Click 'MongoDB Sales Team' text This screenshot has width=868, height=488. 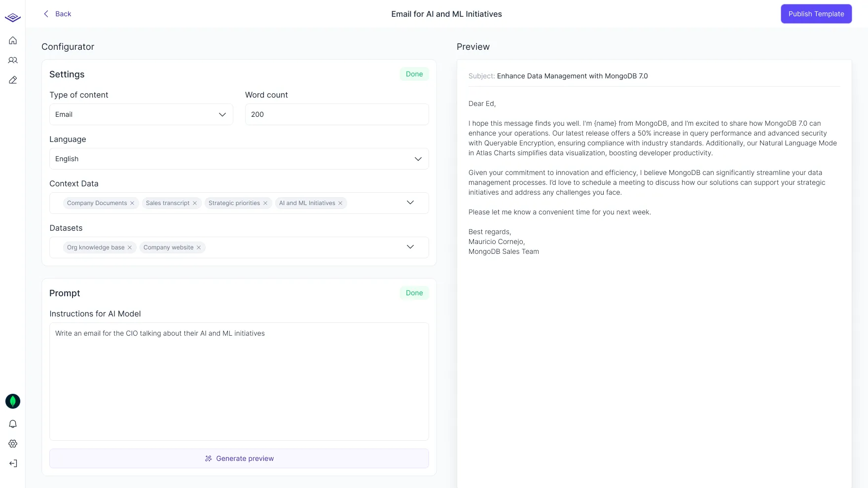pyautogui.click(x=504, y=251)
